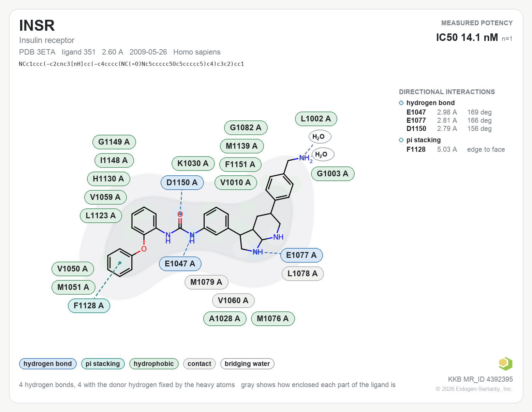This screenshot has width=532, height=412.
Task: Click the edge to face geometry label
Action: pyautogui.click(x=486, y=150)
